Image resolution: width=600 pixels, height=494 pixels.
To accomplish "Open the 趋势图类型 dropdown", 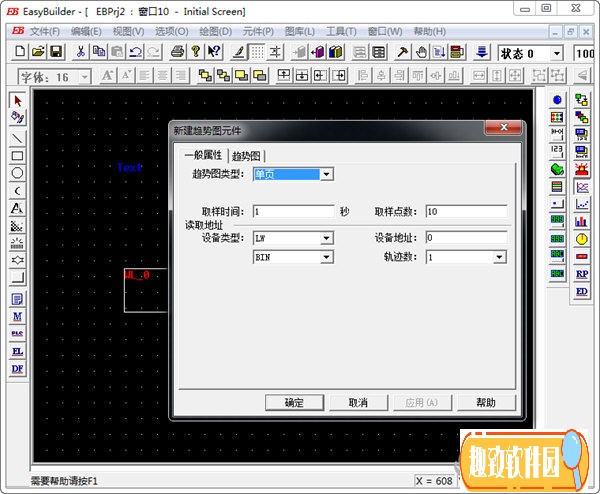I will tap(326, 174).
